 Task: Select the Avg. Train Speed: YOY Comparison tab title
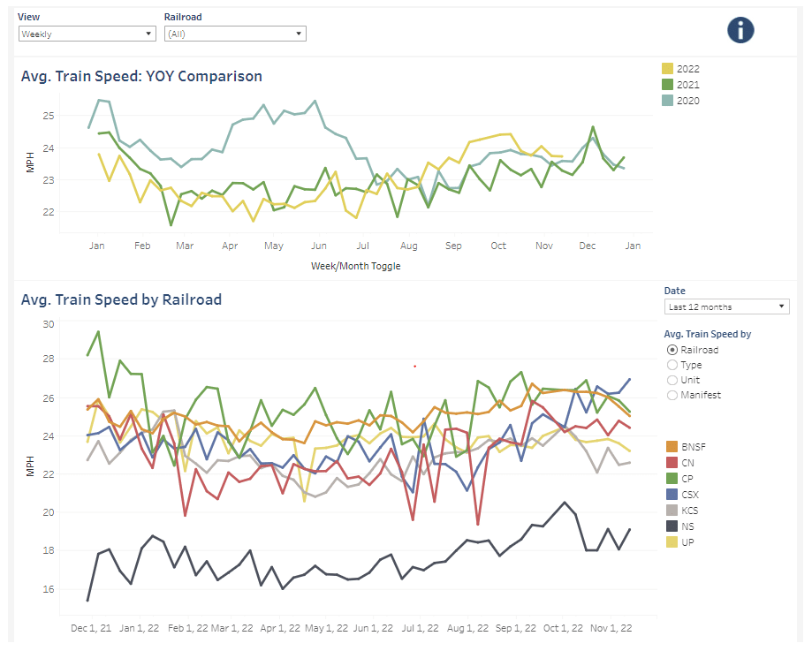tap(141, 76)
